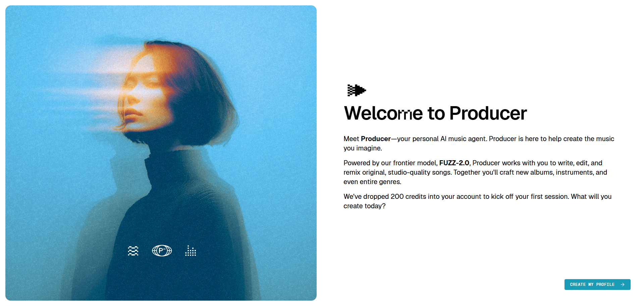The image size is (644, 306).
Task: Click the arrow icon inside Create My Profile
Action: 623,285
